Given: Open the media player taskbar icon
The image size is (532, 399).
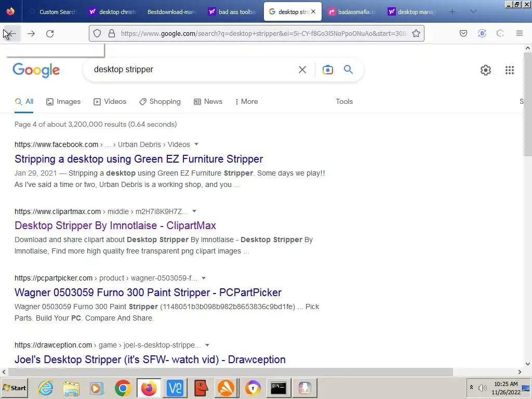Looking at the screenshot, I should pos(96,388).
